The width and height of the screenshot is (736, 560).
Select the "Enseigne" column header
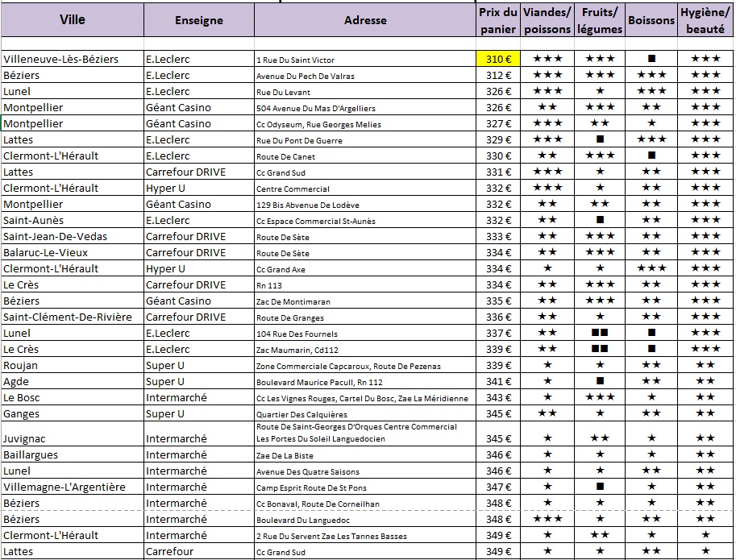coord(199,19)
